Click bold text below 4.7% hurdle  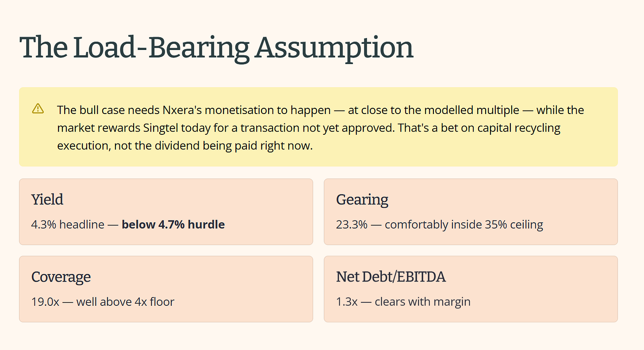pos(173,224)
